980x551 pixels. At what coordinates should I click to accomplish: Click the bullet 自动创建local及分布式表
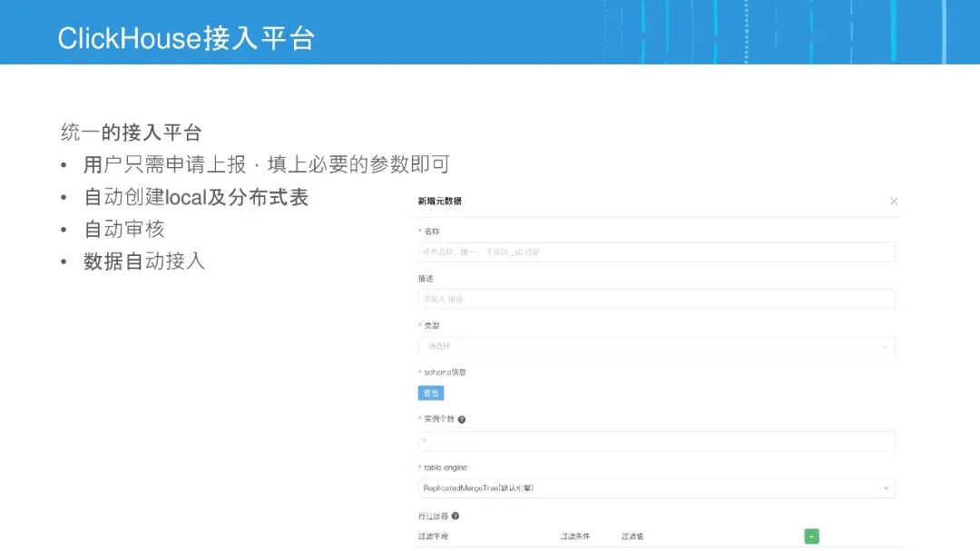(x=196, y=198)
